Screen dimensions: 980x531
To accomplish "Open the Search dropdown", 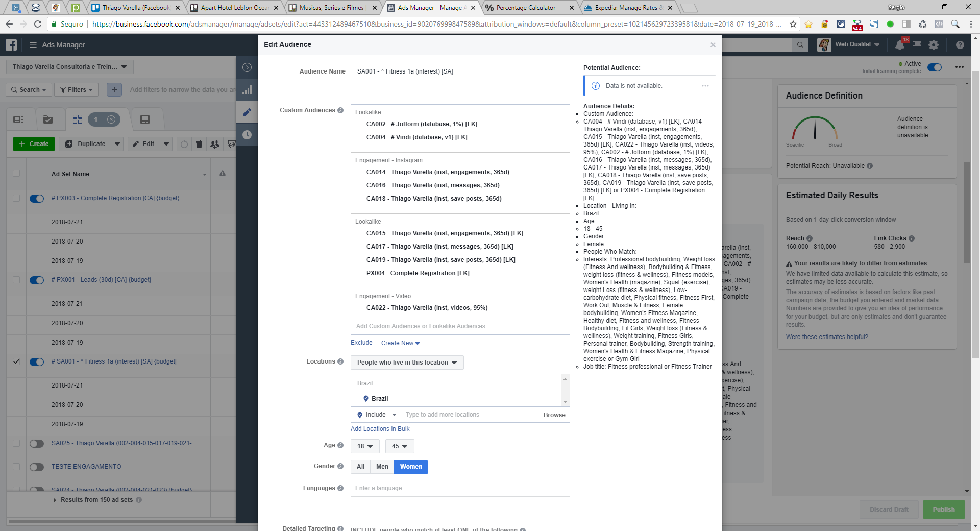I will coord(29,90).
